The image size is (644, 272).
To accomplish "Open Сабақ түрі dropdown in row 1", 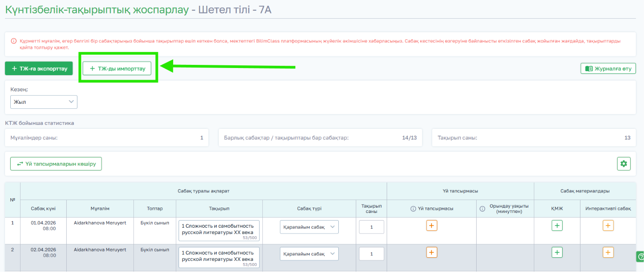I will [x=309, y=227].
